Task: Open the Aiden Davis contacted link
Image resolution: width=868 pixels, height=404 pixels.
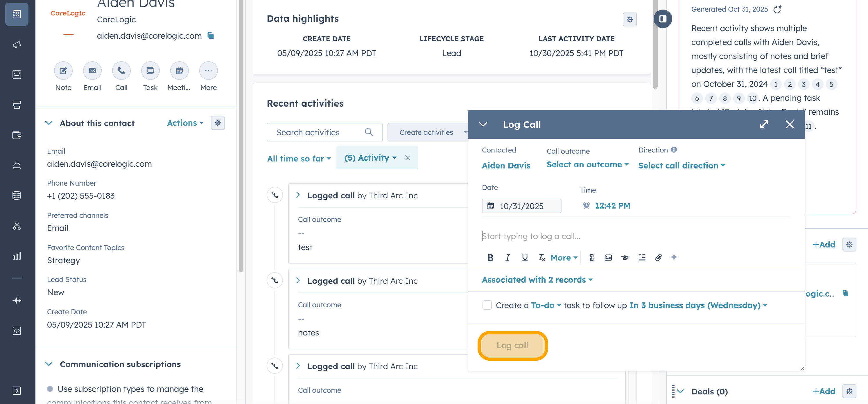Action: [x=506, y=166]
